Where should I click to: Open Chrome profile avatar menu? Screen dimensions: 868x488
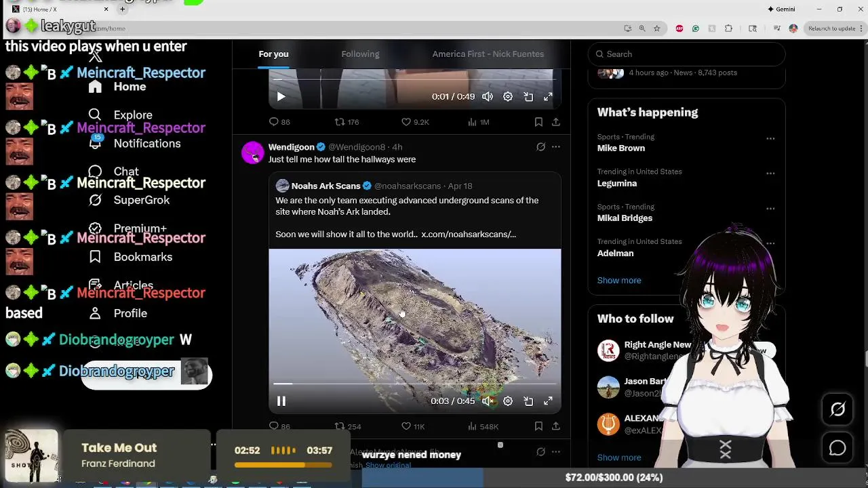(793, 28)
